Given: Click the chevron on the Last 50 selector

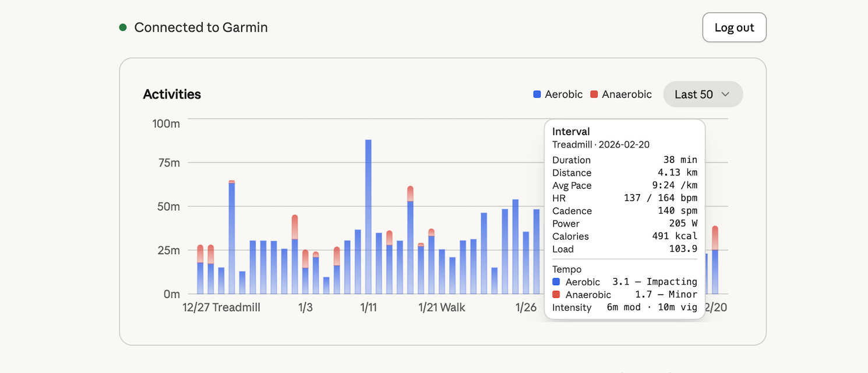Looking at the screenshot, I should coord(726,94).
